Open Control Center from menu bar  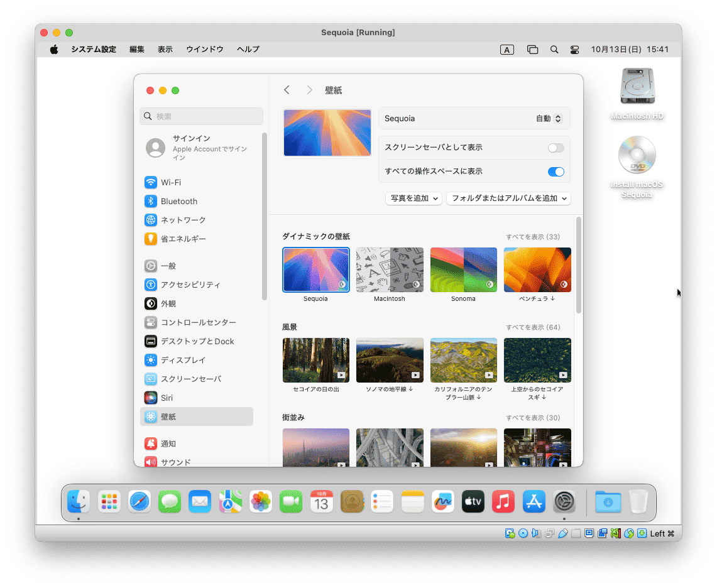point(575,50)
